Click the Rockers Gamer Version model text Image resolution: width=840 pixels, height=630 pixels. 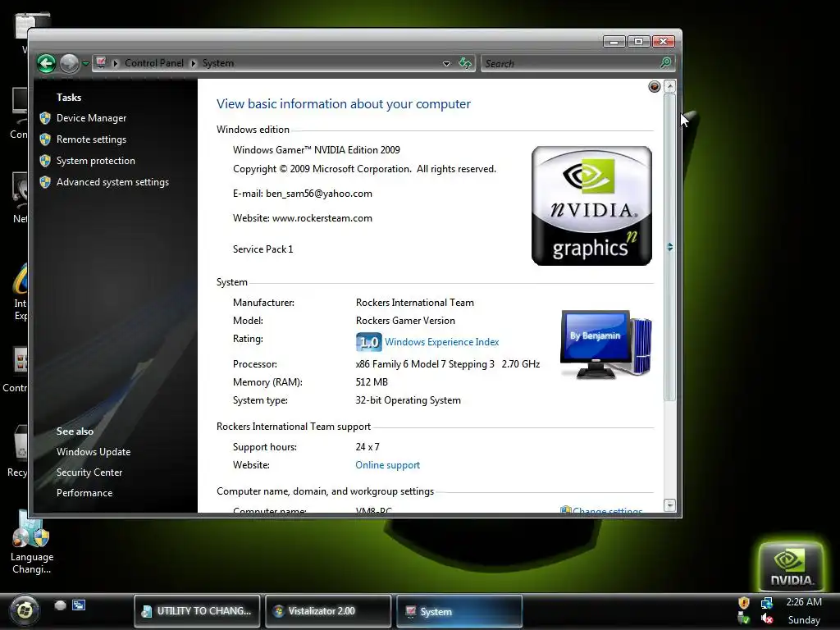pos(405,321)
